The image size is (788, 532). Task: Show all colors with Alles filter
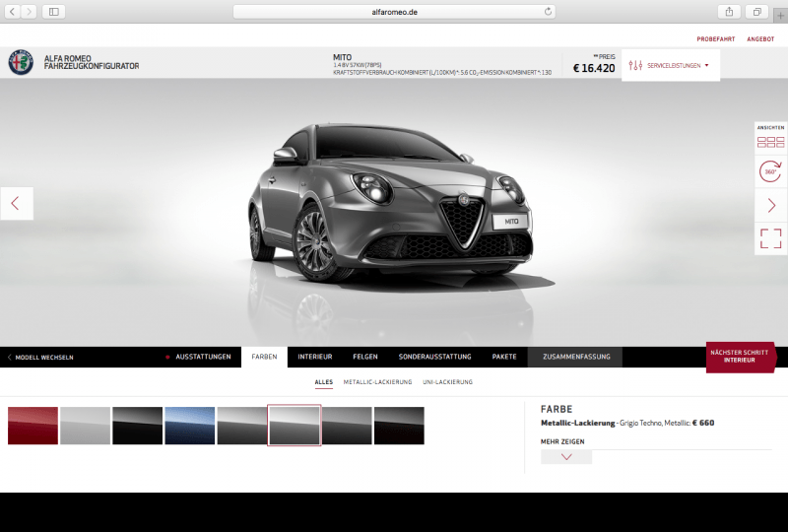click(x=324, y=382)
